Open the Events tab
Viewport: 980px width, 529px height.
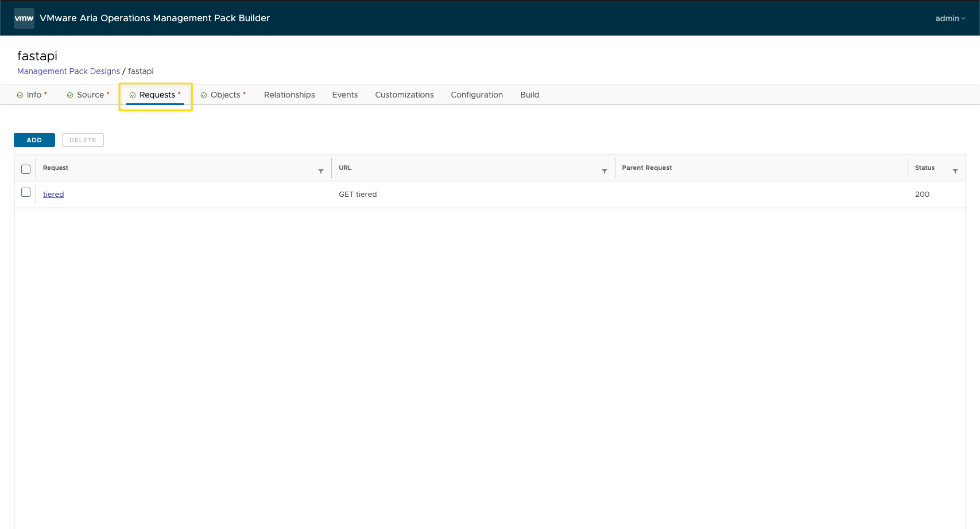[x=344, y=95]
